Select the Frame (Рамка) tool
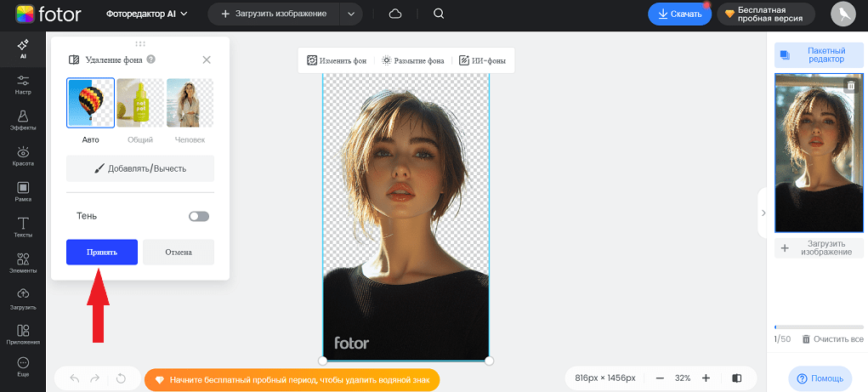868x392 pixels. pyautogui.click(x=23, y=191)
